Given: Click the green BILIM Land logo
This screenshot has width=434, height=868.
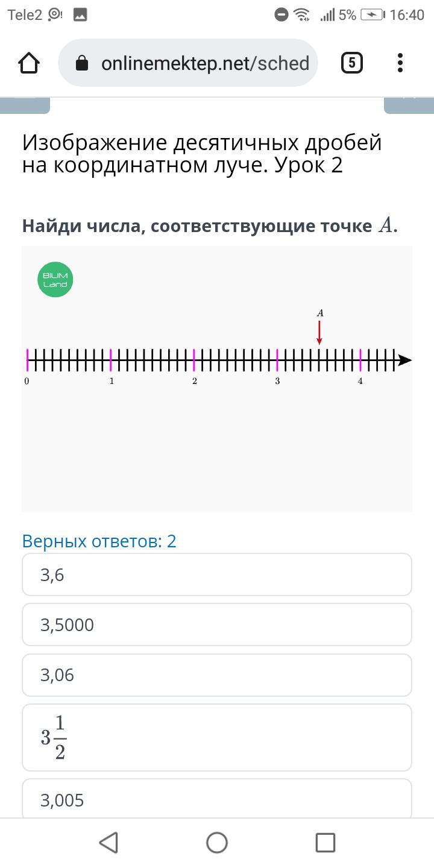Looking at the screenshot, I should point(55,280).
